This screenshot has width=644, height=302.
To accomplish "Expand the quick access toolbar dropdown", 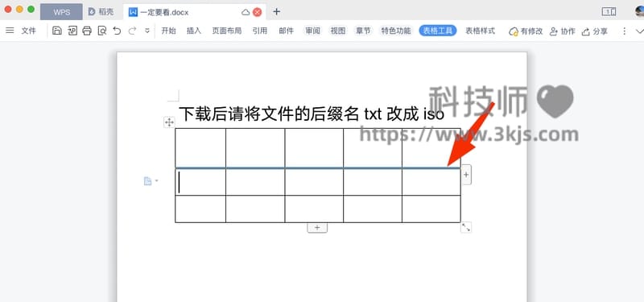I will click(147, 31).
